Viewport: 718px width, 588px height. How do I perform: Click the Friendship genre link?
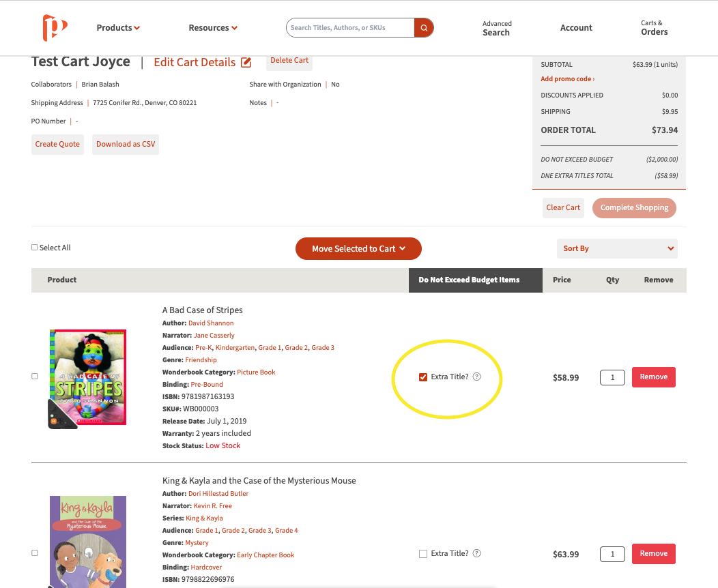[201, 360]
